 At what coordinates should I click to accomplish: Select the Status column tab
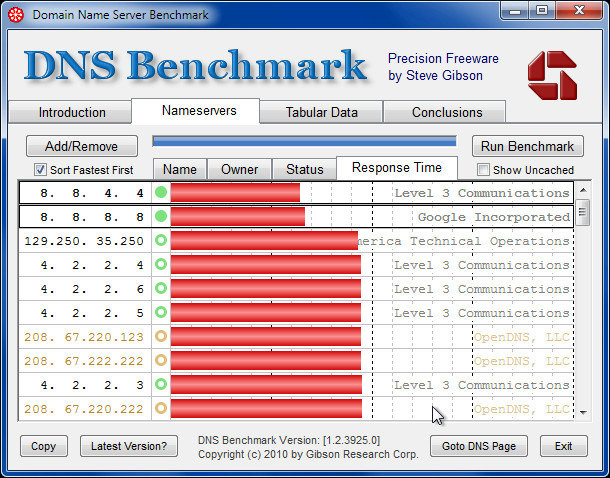305,169
